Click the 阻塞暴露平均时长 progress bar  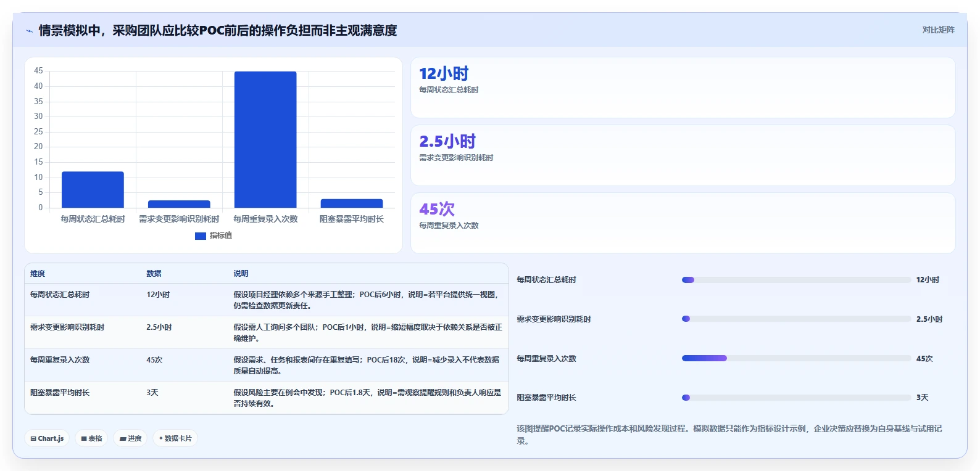796,398
